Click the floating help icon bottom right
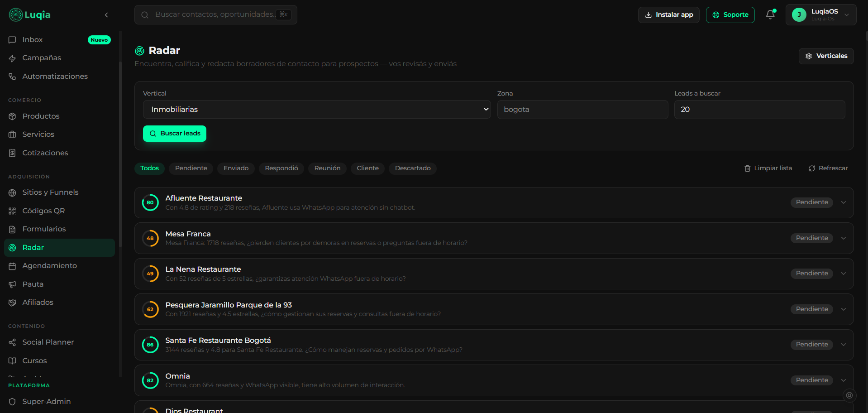 click(x=849, y=395)
